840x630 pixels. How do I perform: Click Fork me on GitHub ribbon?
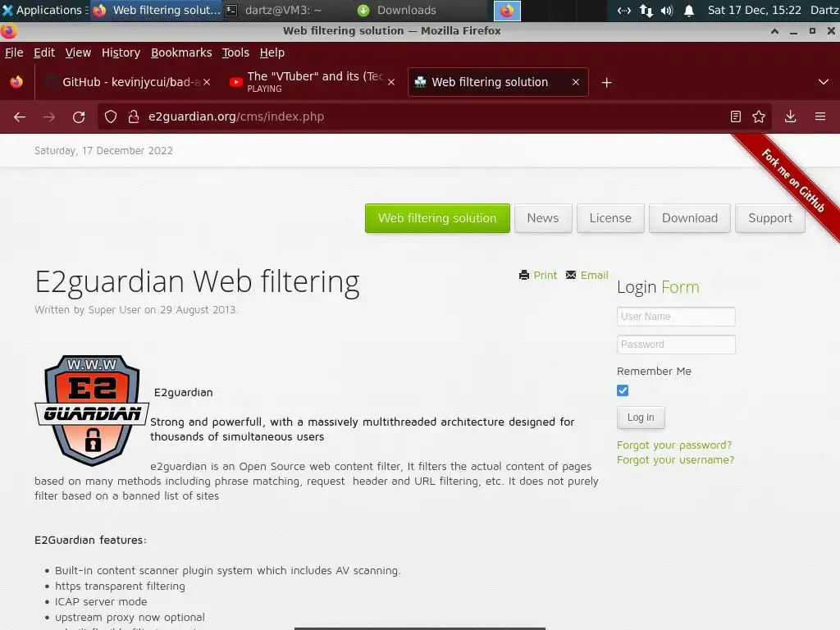(x=793, y=180)
